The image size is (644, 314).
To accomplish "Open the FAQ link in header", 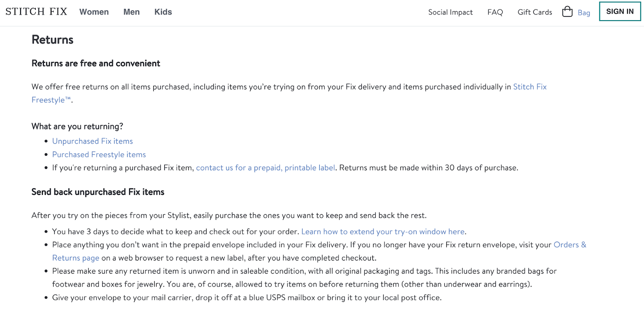I will pyautogui.click(x=495, y=12).
